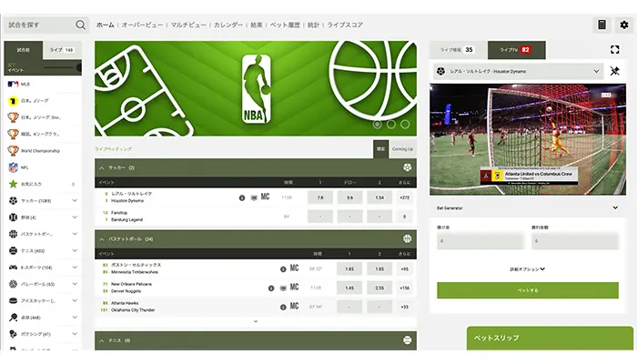Toggle the event filter switch in sidebar
Screen dimensions: 637x364
tap(63, 67)
